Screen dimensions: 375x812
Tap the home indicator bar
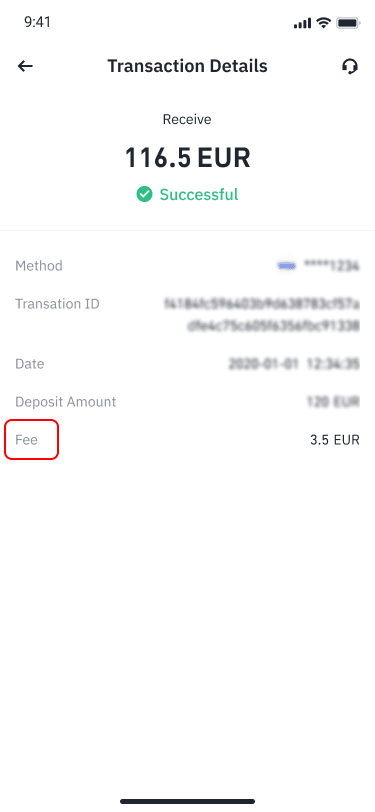[188, 801]
